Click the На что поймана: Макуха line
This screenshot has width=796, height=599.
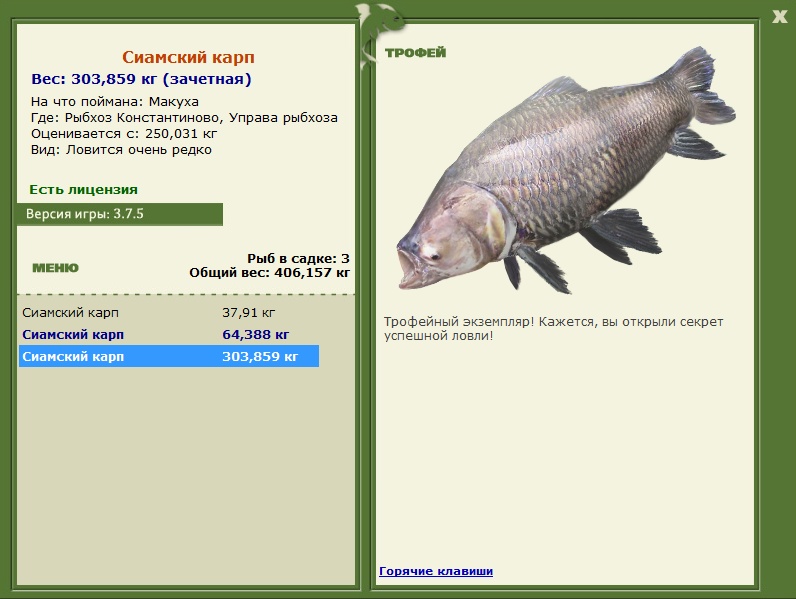point(115,102)
